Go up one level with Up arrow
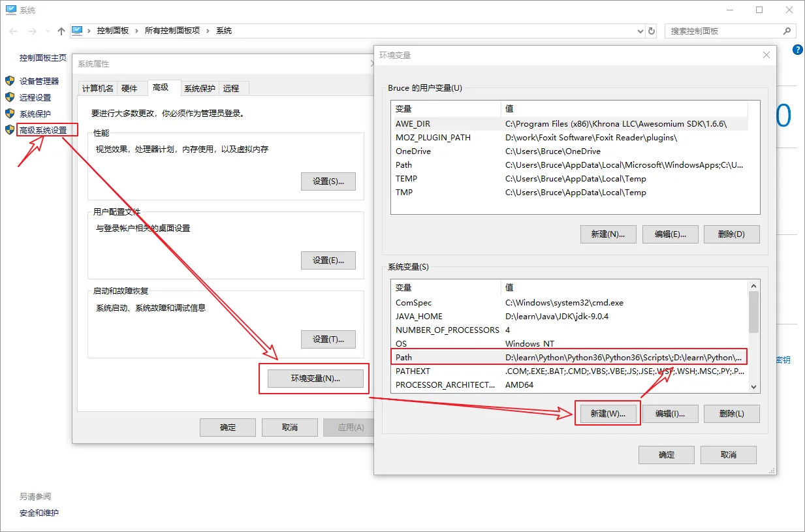This screenshot has width=805, height=532. 61,31
